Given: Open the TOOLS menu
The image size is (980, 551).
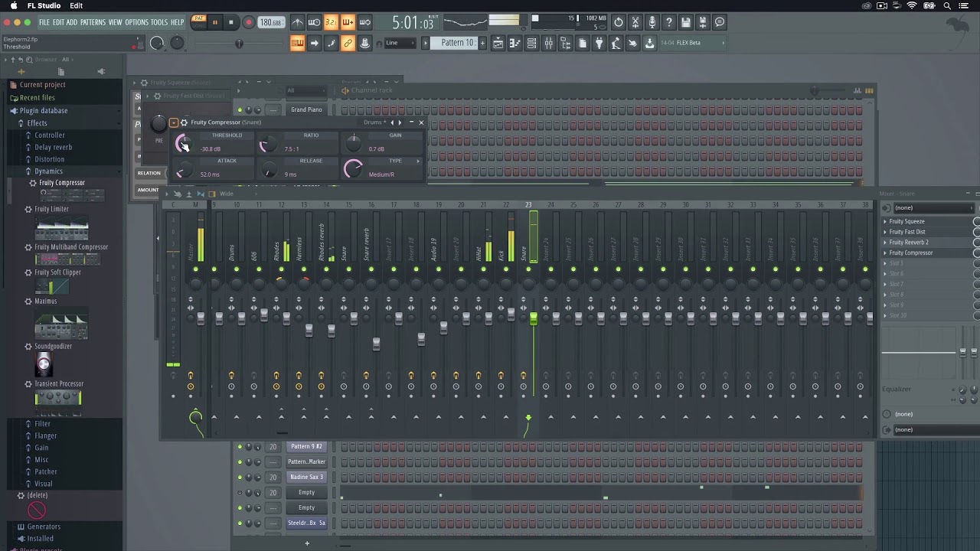Looking at the screenshot, I should (159, 22).
